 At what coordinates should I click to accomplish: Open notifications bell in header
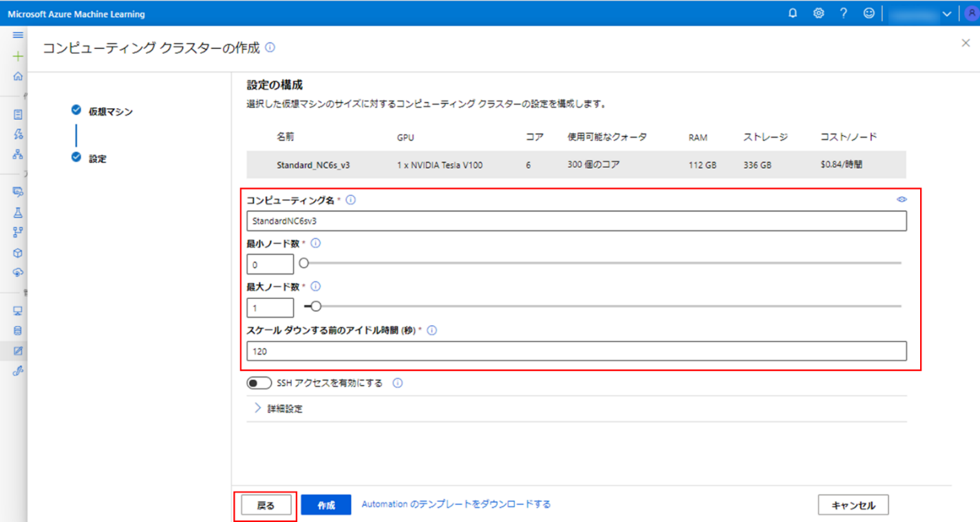(793, 13)
